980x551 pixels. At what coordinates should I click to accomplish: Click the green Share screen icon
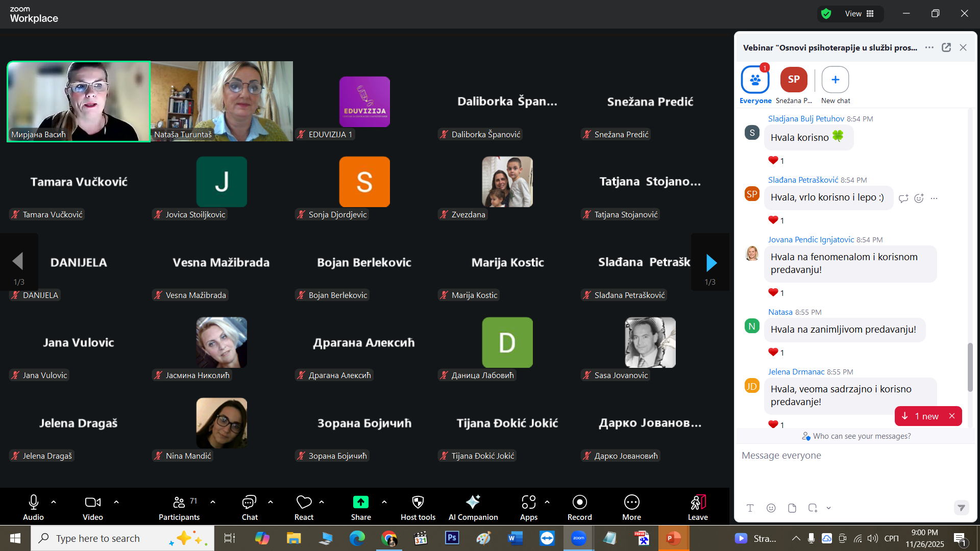(x=360, y=503)
